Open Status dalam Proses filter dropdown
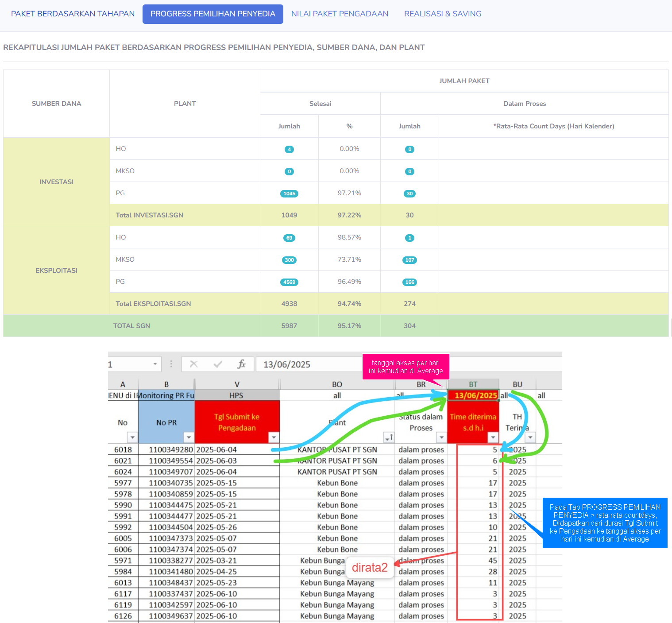The width and height of the screenshot is (672, 623). tap(441, 437)
